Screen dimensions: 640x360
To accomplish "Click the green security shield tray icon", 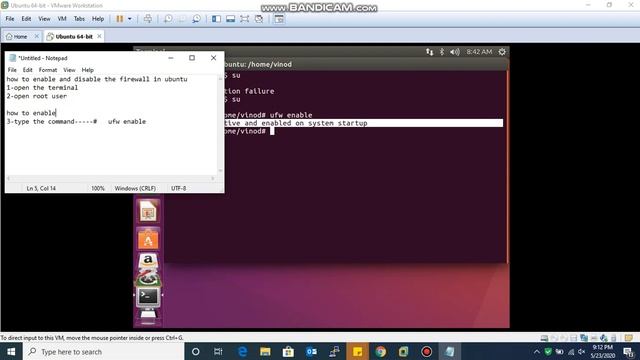I will tap(548, 351).
